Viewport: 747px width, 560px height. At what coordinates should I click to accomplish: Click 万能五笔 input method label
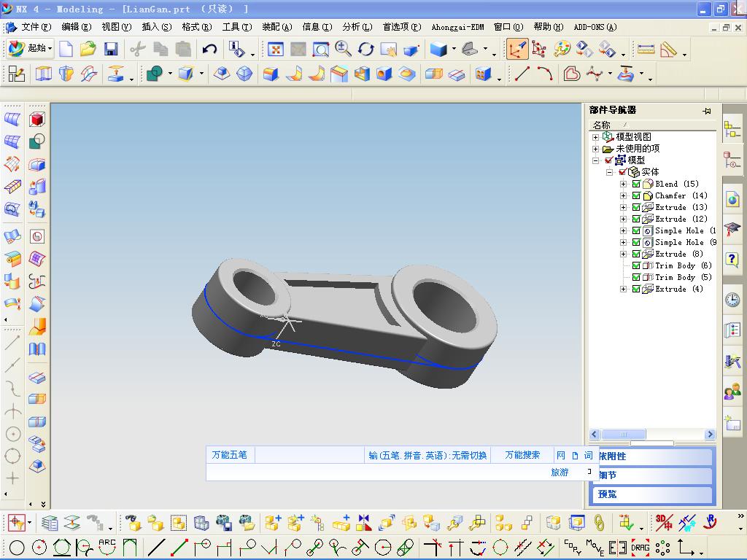[229, 455]
